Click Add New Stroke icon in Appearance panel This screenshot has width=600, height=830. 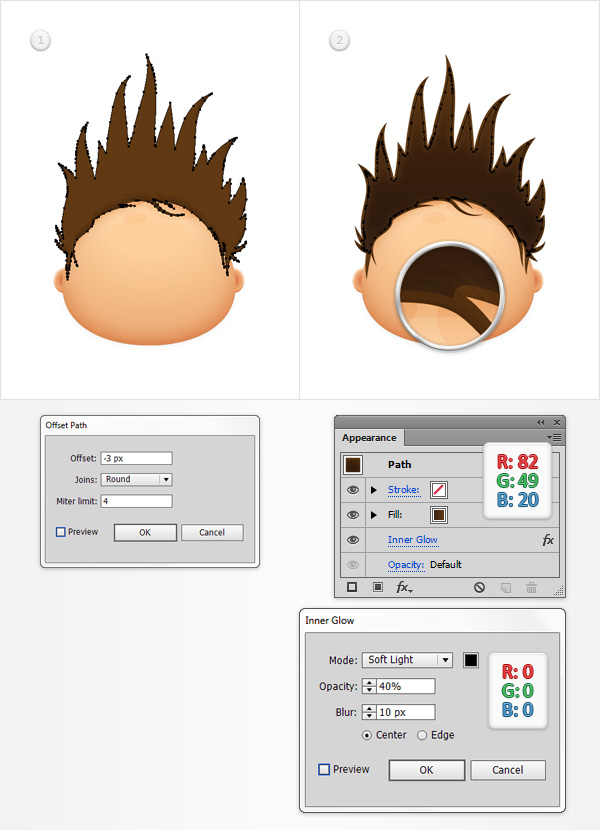tap(352, 588)
